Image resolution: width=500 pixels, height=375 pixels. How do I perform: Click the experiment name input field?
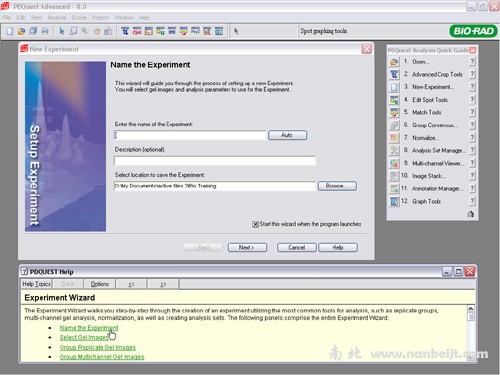pyautogui.click(x=190, y=135)
